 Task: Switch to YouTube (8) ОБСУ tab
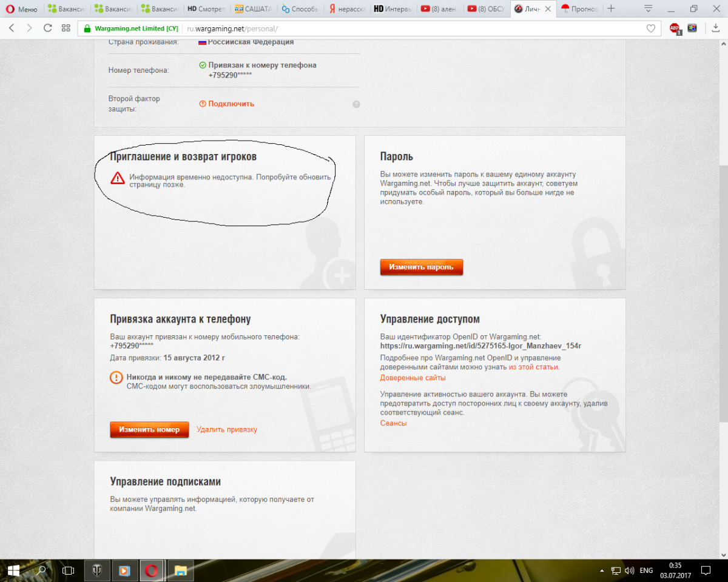click(486, 9)
